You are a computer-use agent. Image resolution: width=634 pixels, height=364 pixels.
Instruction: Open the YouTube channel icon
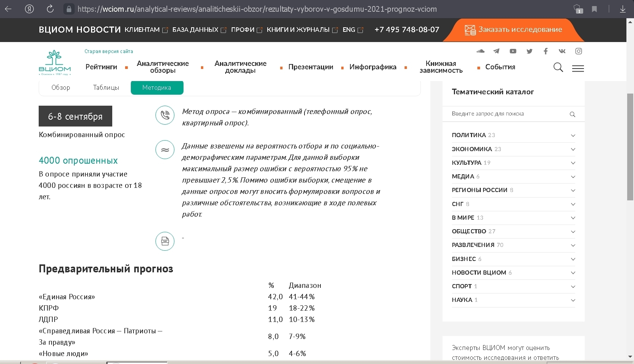coord(513,51)
